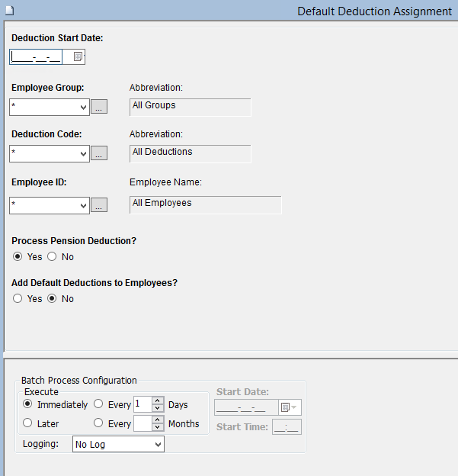Image resolution: width=458 pixels, height=476 pixels.
Task: Choose Yes for Add Default Deductions
Action: 18,298
